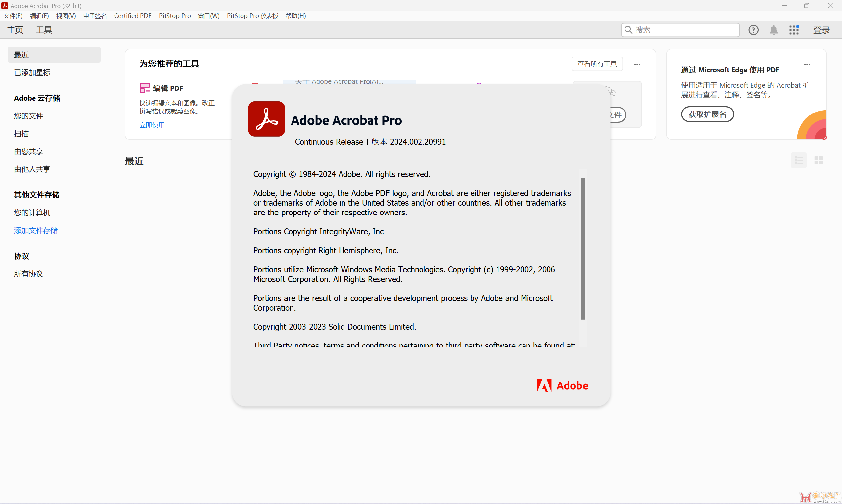Open recommended tools more options ellipsis
This screenshot has width=842, height=504.
pyautogui.click(x=637, y=64)
